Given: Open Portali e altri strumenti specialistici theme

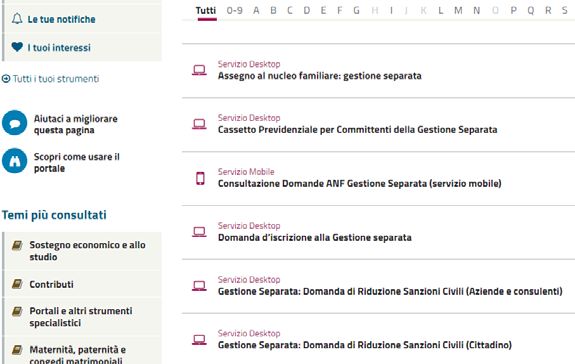Looking at the screenshot, I should click(x=82, y=317).
